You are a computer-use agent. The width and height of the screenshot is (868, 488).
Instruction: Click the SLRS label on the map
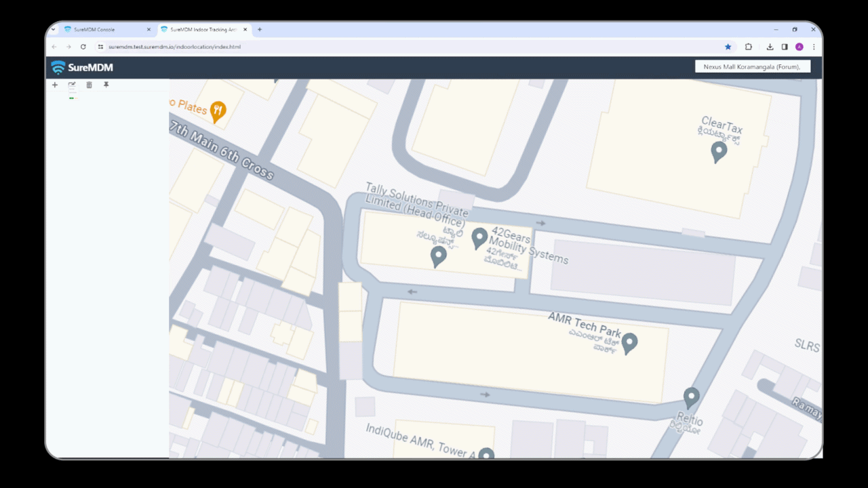807,346
